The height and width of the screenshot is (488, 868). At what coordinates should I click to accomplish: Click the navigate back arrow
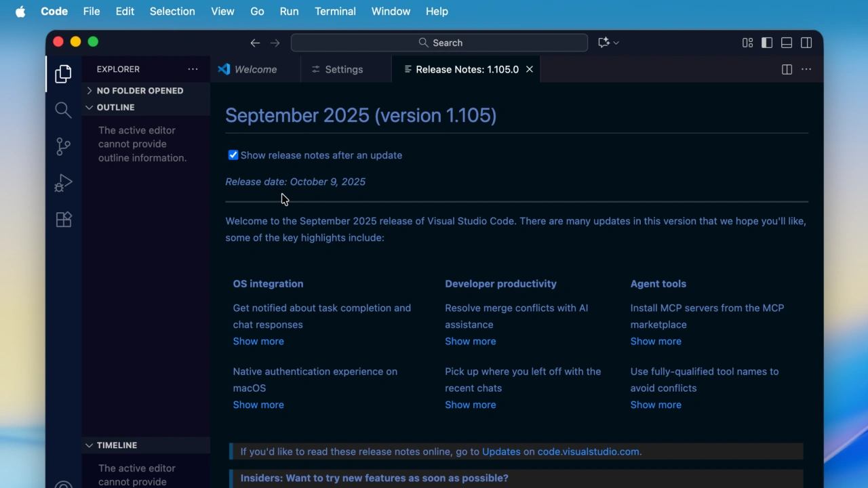coord(255,42)
